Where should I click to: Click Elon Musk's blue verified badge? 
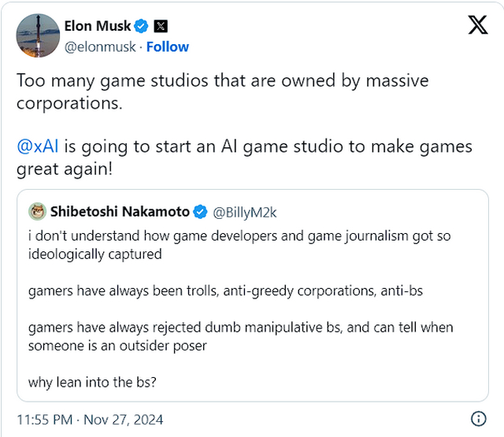[x=141, y=26]
